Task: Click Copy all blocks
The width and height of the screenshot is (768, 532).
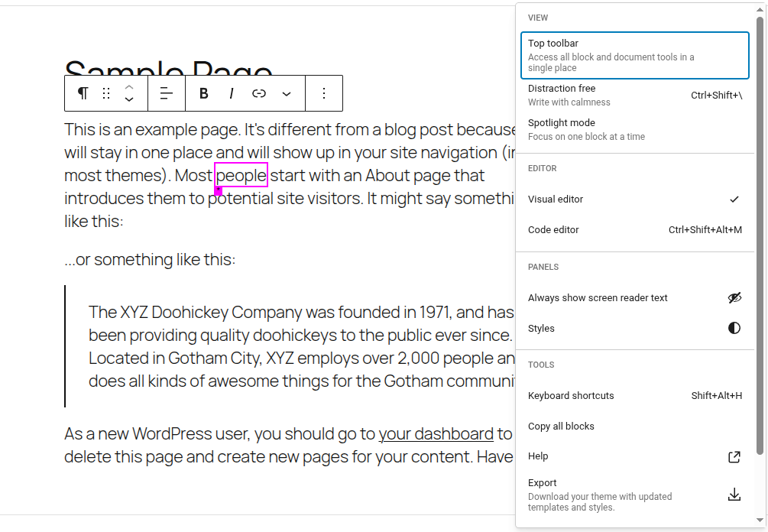Action: tap(562, 426)
